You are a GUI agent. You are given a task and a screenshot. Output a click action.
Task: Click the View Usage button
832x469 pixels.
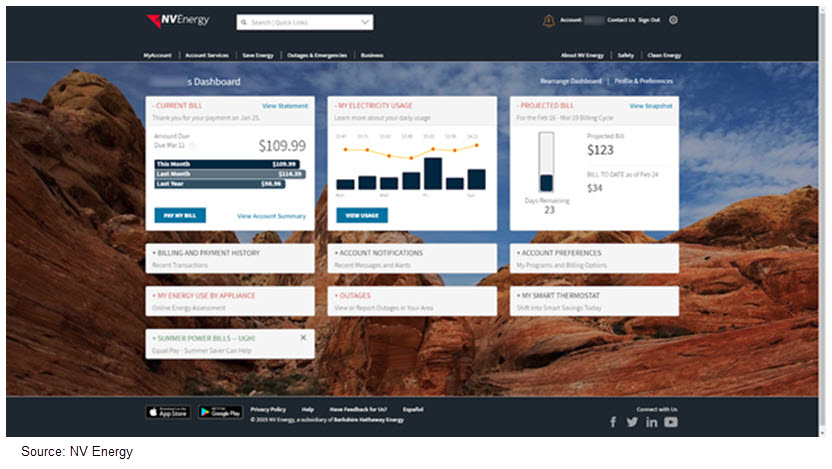pos(362,215)
